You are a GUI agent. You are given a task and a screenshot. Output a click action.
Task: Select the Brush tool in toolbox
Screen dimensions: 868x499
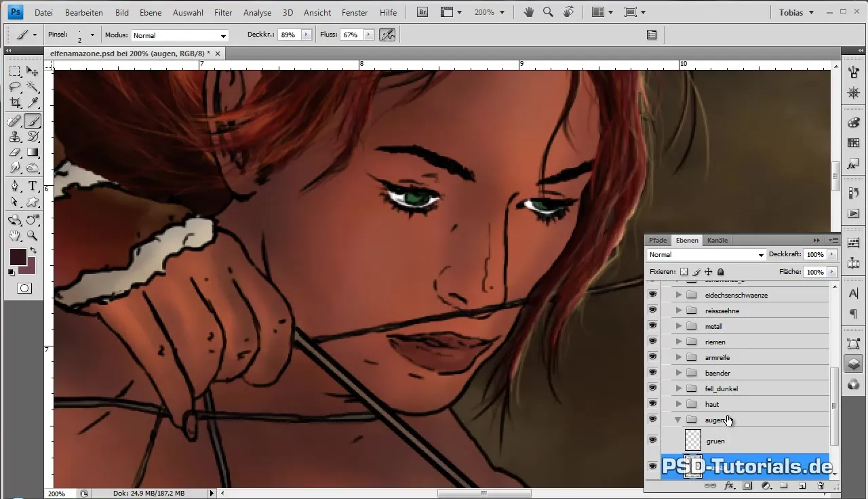click(x=33, y=121)
